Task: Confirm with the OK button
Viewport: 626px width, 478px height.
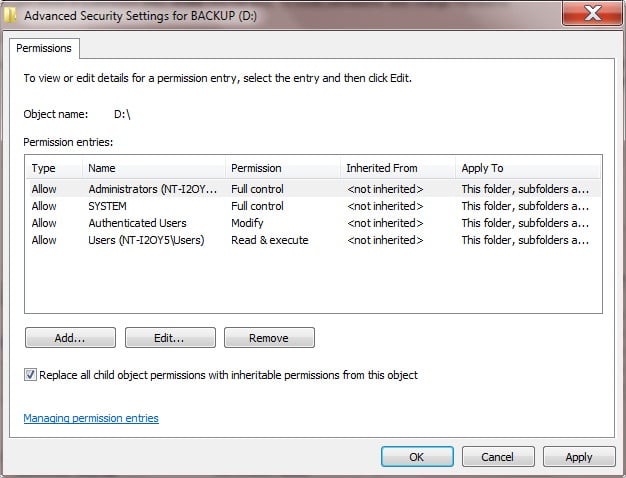Action: (x=417, y=456)
